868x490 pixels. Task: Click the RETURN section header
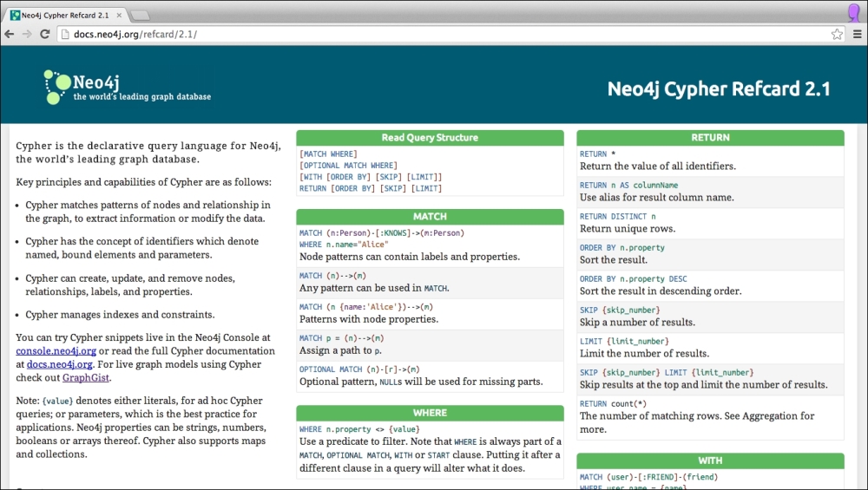click(x=710, y=138)
